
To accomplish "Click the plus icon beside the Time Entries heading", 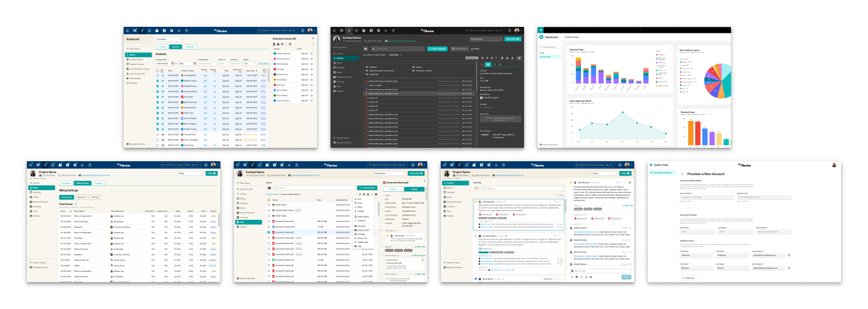I will click(76, 204).
